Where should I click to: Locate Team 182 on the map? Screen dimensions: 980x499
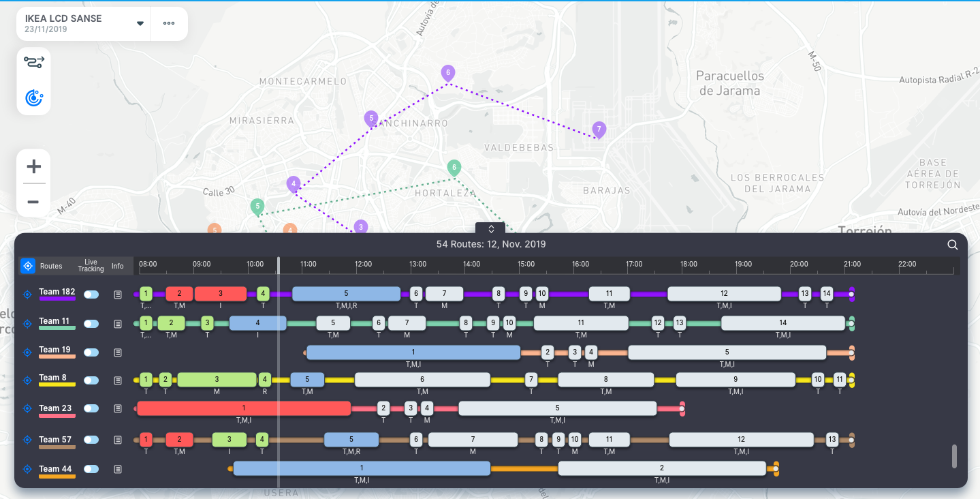(x=27, y=294)
